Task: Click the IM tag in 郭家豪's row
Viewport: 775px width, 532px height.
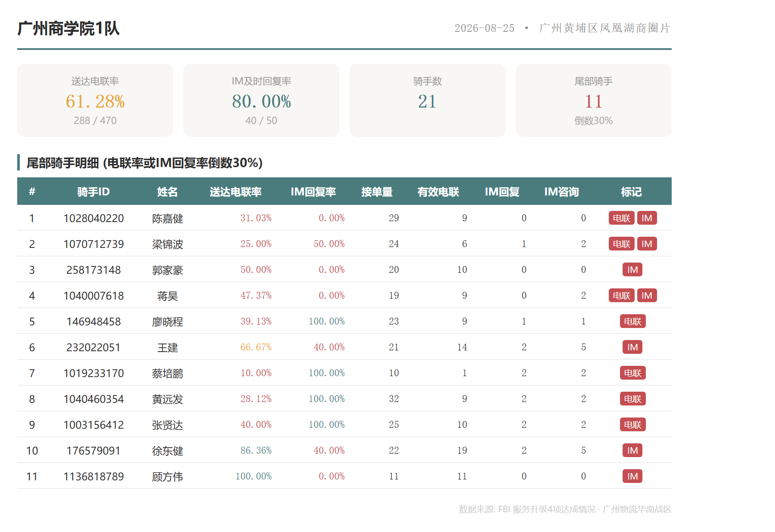Action: (x=632, y=269)
